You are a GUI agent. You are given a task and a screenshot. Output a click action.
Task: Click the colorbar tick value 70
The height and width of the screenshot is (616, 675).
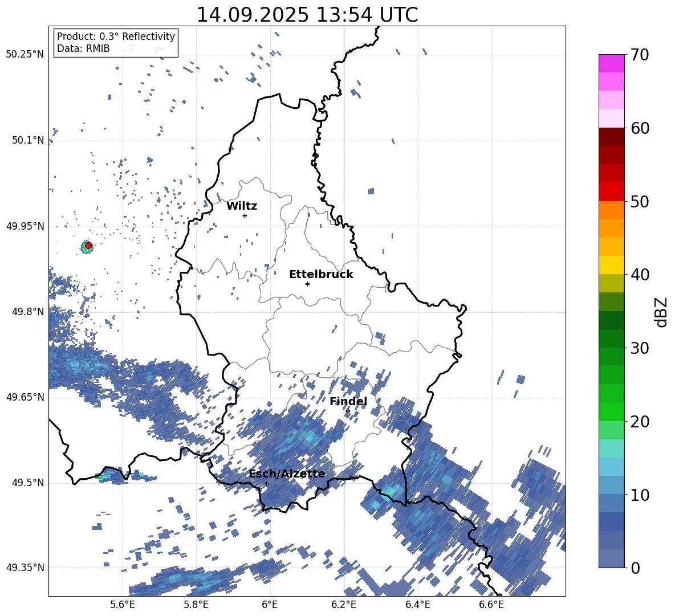[640, 55]
